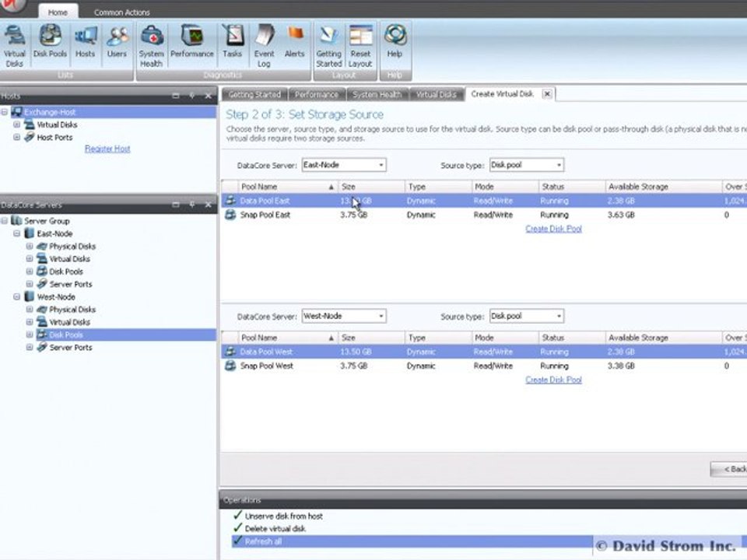Click Create Disk Pool link under East-Node

point(553,229)
